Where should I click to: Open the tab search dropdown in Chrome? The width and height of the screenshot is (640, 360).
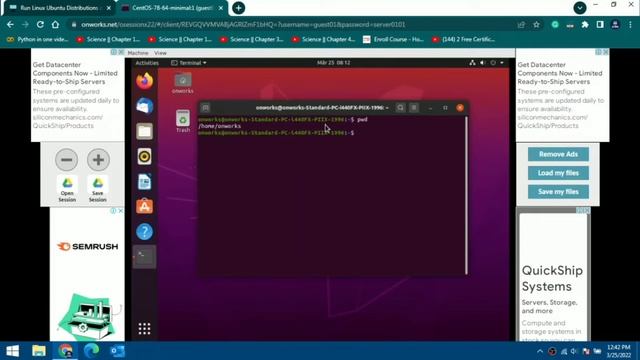pos(580,7)
